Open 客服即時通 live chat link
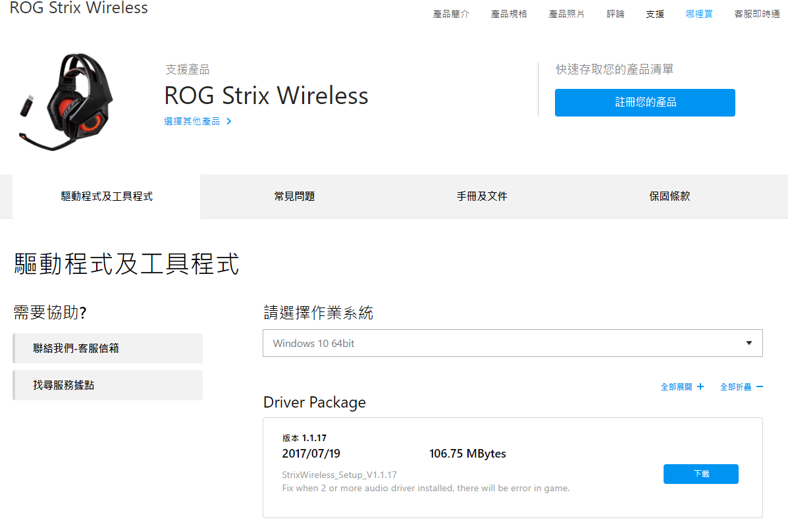The width and height of the screenshot is (788, 532). tap(757, 14)
